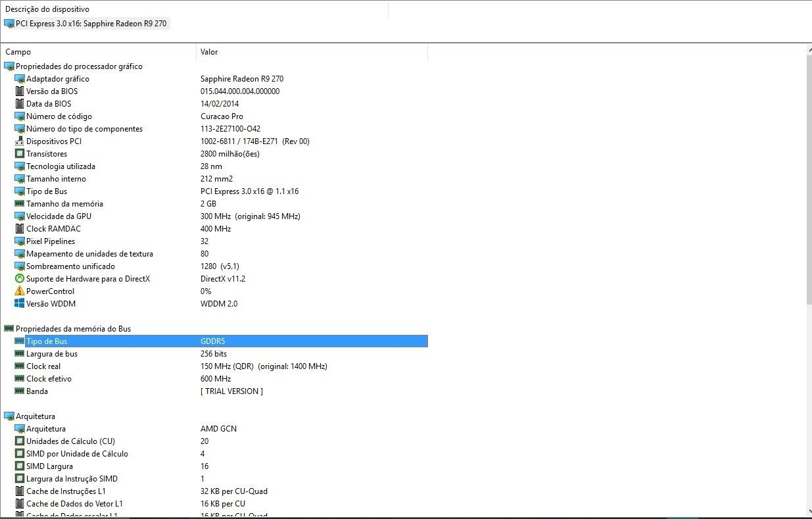Click the Clock RAMDAC chip icon
The width and height of the screenshot is (812, 519).
pyautogui.click(x=20, y=229)
